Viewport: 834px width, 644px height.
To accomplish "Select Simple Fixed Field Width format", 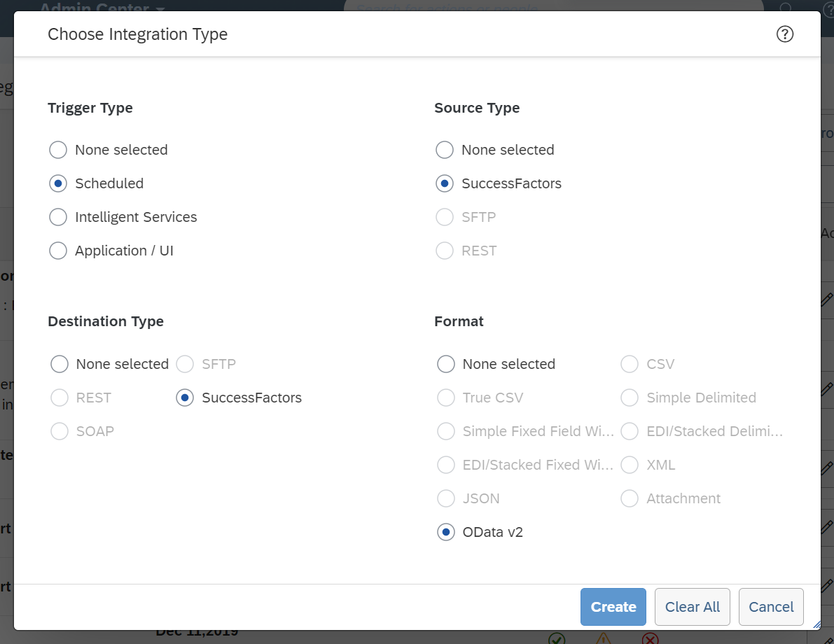I will (x=446, y=431).
